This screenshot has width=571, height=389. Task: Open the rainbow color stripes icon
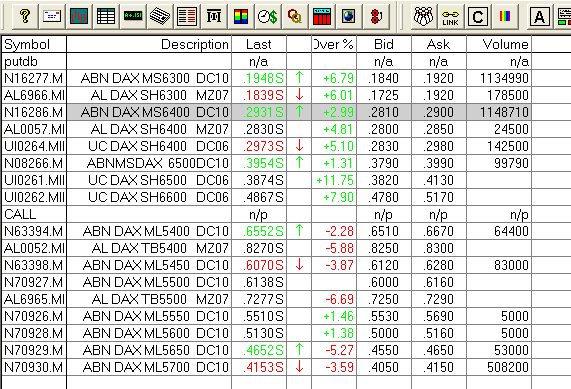click(505, 16)
